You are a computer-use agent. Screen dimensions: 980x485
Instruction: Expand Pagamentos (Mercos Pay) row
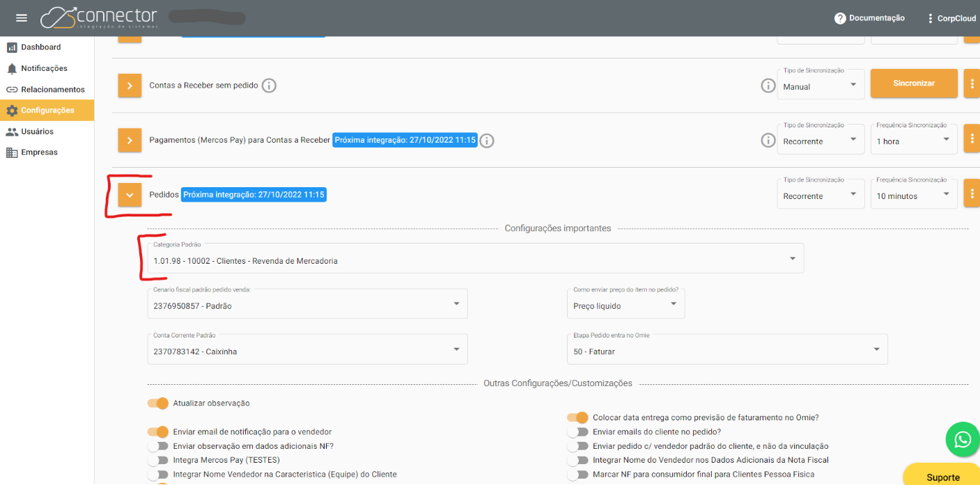(x=130, y=140)
